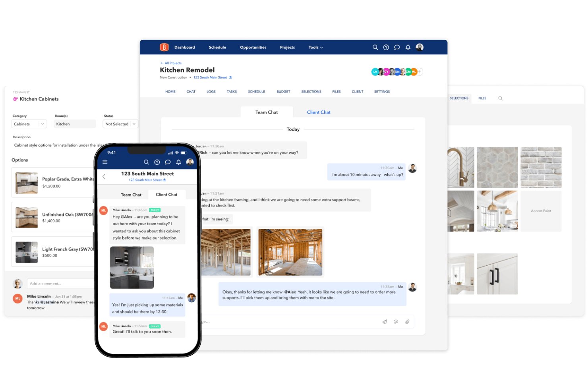Expand the Tools dropdown menu
This screenshot has width=588, height=392.
(x=315, y=47)
